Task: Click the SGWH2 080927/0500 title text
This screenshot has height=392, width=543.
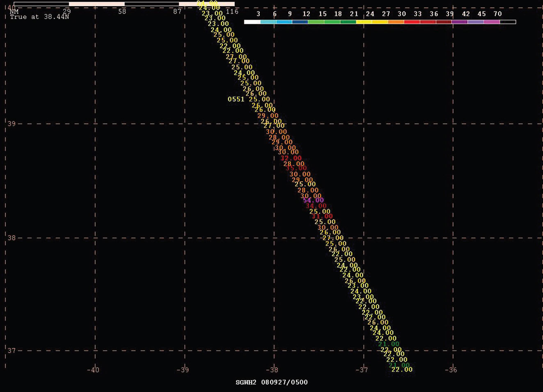Action: click(272, 382)
